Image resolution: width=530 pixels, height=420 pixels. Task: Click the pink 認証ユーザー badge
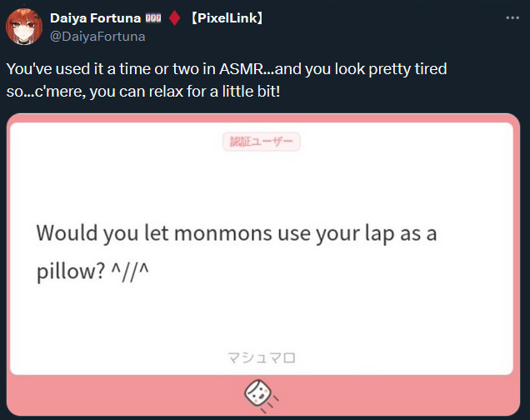262,142
